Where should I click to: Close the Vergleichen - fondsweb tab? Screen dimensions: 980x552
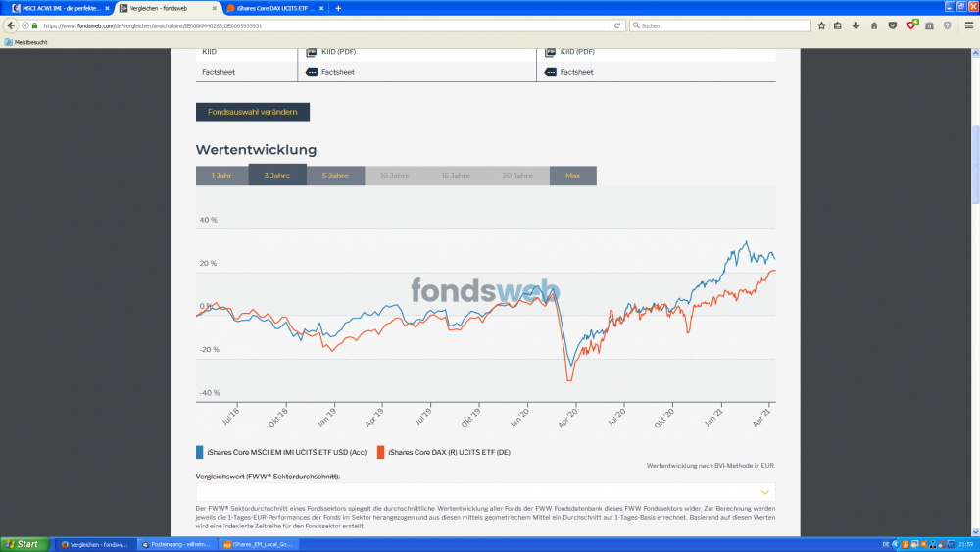pos(215,8)
